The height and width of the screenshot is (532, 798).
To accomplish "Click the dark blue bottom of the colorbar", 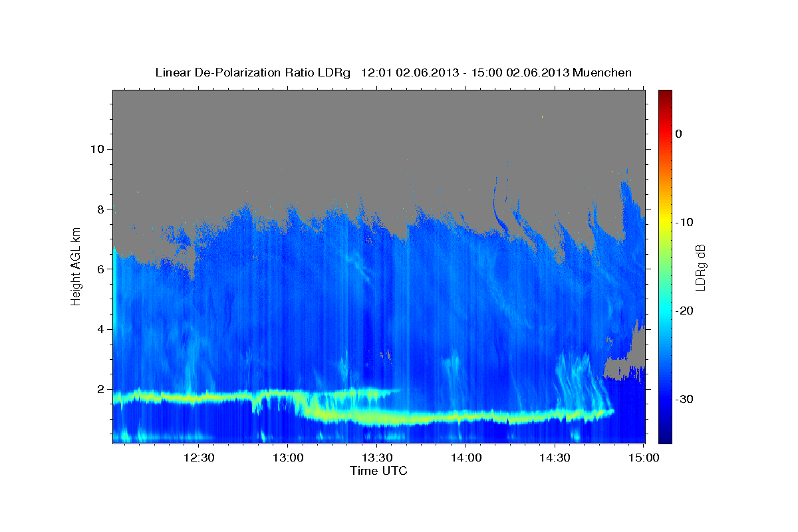I will click(x=665, y=436).
